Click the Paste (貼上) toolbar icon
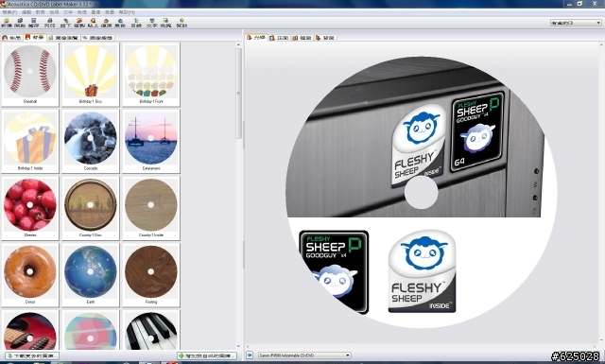605x364 pixels. click(x=93, y=23)
